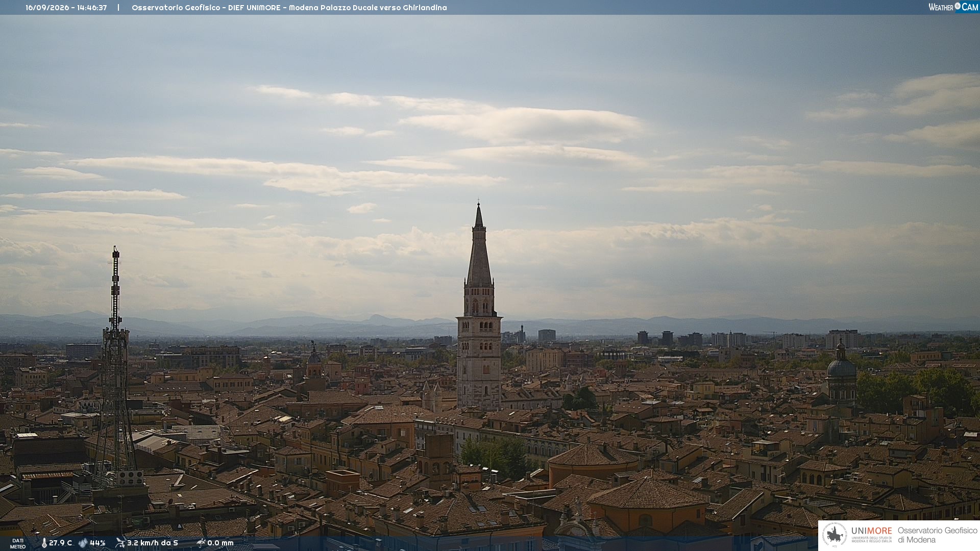
Task: Click the 44% humidity value
Action: pos(97,543)
